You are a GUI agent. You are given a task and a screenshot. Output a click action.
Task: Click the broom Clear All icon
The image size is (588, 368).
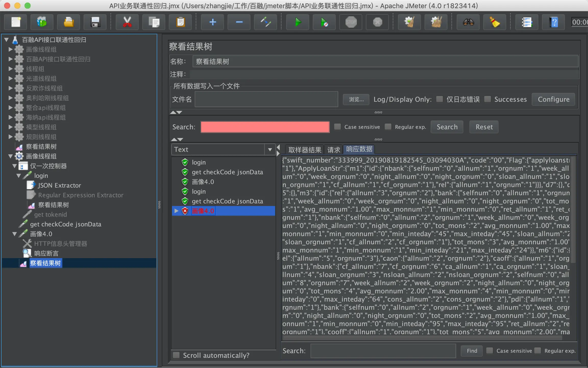[436, 22]
